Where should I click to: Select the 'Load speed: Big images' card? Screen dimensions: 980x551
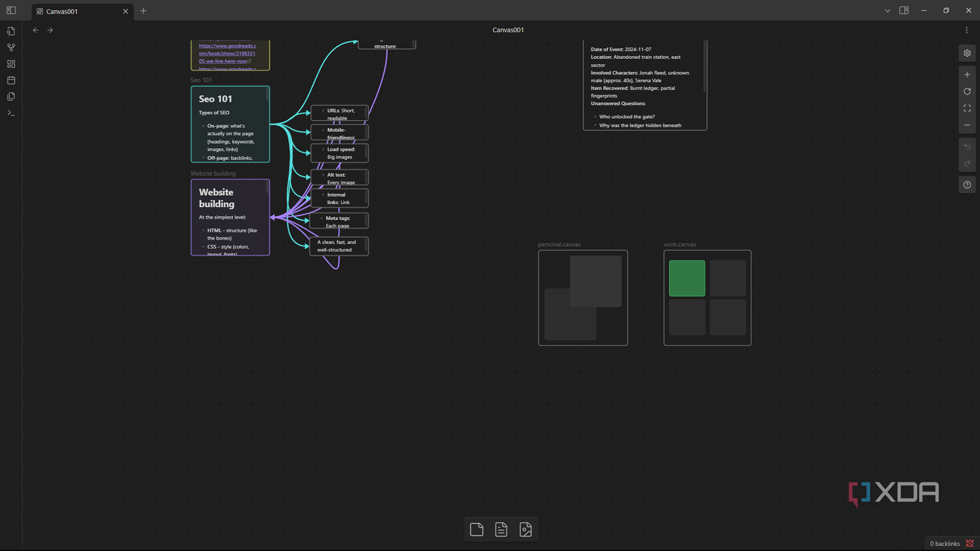tap(339, 153)
